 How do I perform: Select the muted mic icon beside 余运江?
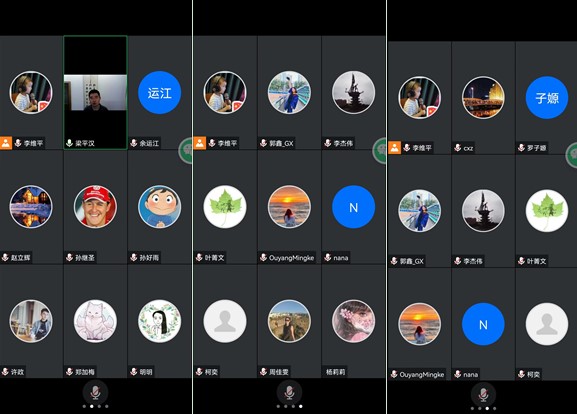pos(134,143)
